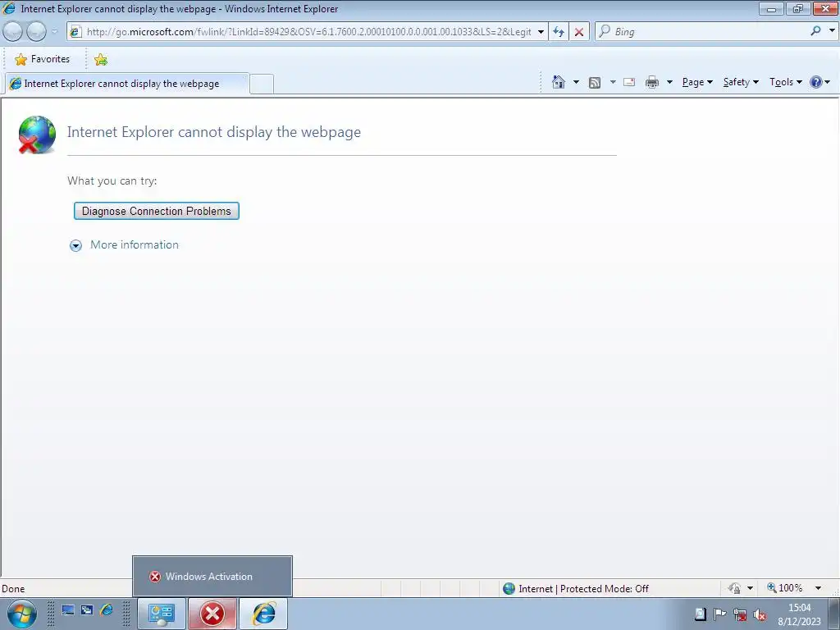Click the muted volume speaker tray icon
The image size is (840, 630).
760,614
